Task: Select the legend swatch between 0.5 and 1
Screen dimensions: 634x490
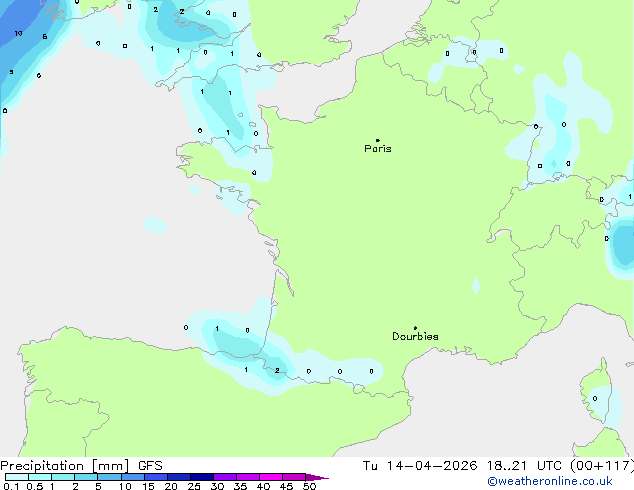Action: pos(40,477)
